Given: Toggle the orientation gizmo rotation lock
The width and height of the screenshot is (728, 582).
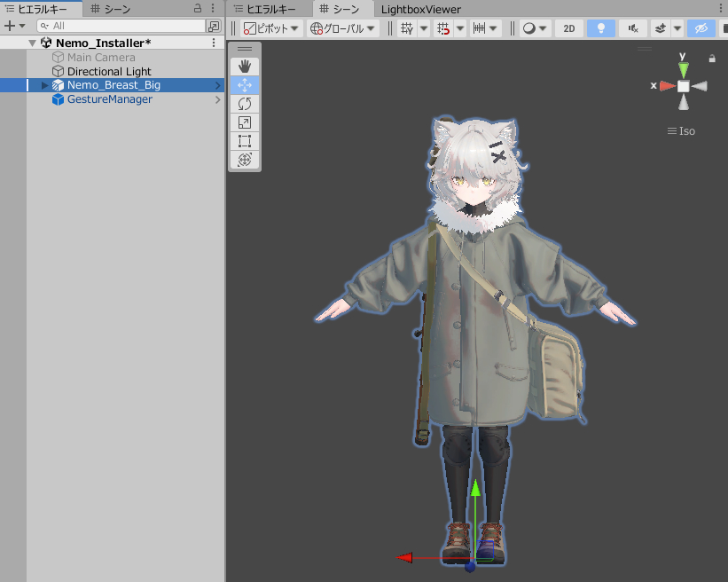Looking at the screenshot, I should click(712, 59).
